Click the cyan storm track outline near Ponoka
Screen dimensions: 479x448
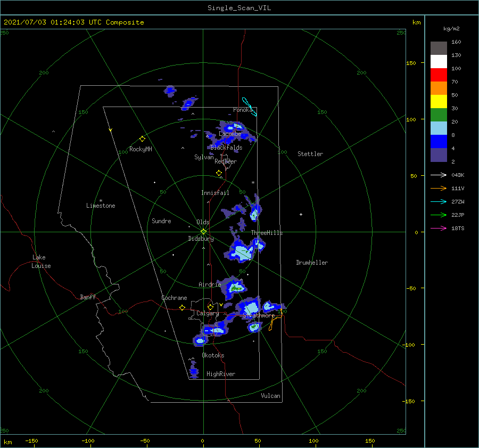249,107
